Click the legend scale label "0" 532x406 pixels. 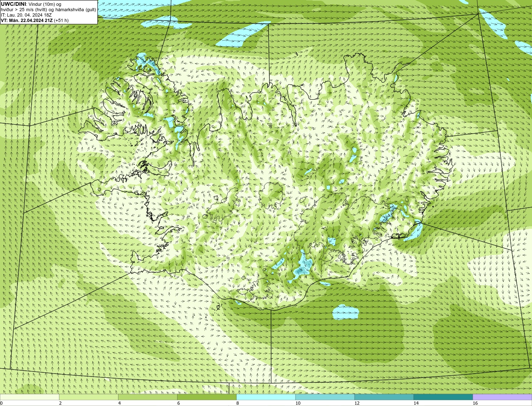point(1,403)
